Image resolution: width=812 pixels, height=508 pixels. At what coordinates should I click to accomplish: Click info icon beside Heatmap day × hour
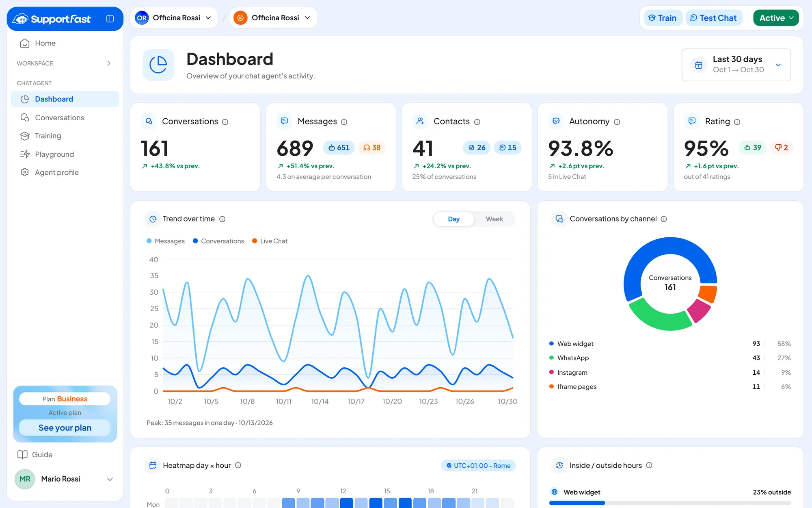tap(238, 465)
